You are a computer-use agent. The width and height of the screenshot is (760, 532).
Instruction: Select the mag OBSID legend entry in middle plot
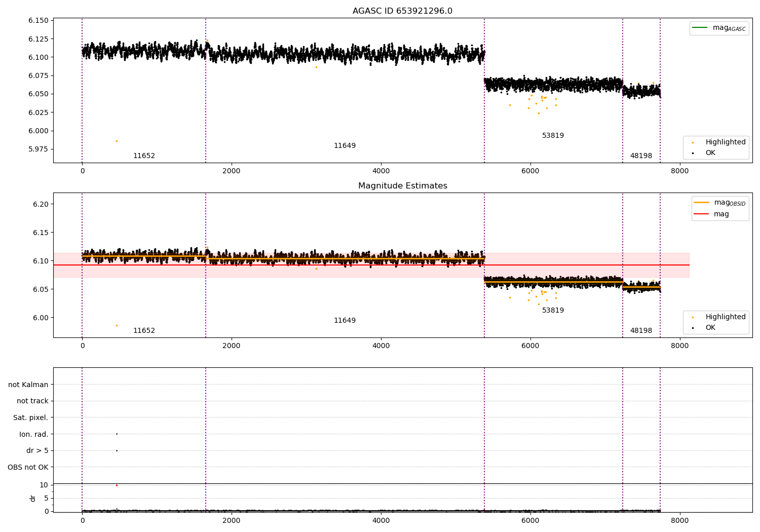[x=719, y=203]
